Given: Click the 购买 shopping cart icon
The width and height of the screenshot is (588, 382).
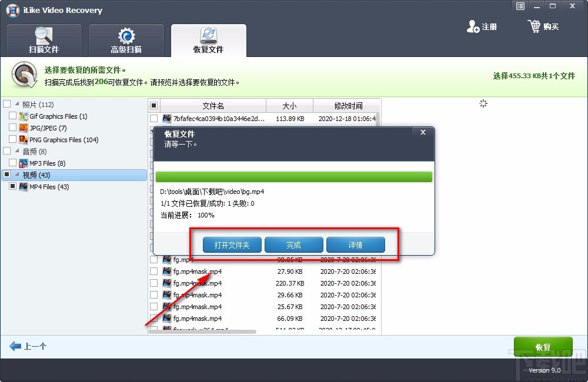Looking at the screenshot, I should tap(534, 26).
